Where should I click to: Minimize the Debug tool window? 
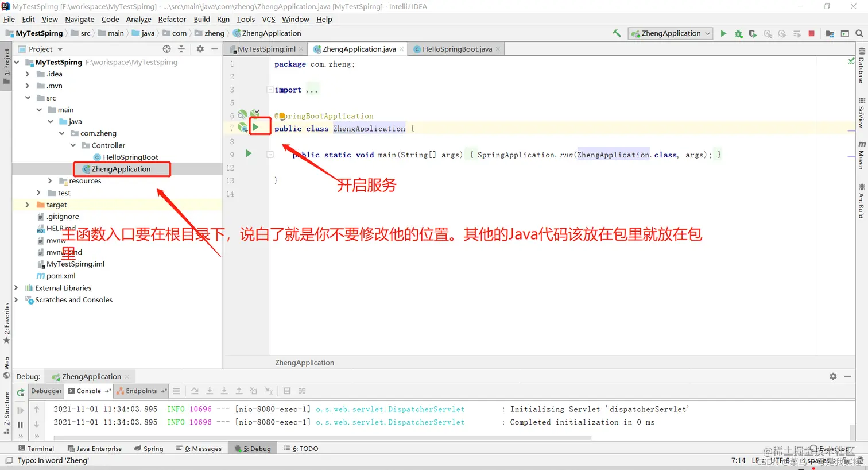pos(848,376)
